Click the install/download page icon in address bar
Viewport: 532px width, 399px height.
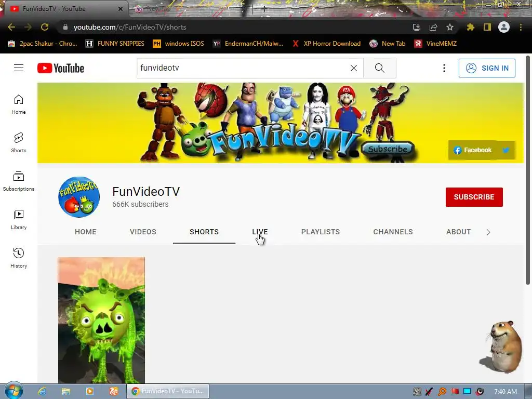pyautogui.click(x=416, y=27)
